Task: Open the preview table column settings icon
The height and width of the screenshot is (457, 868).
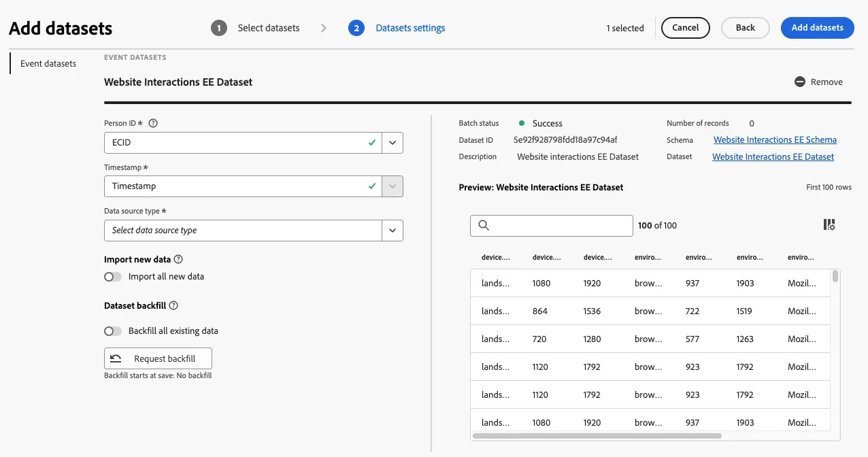Action: point(829,225)
